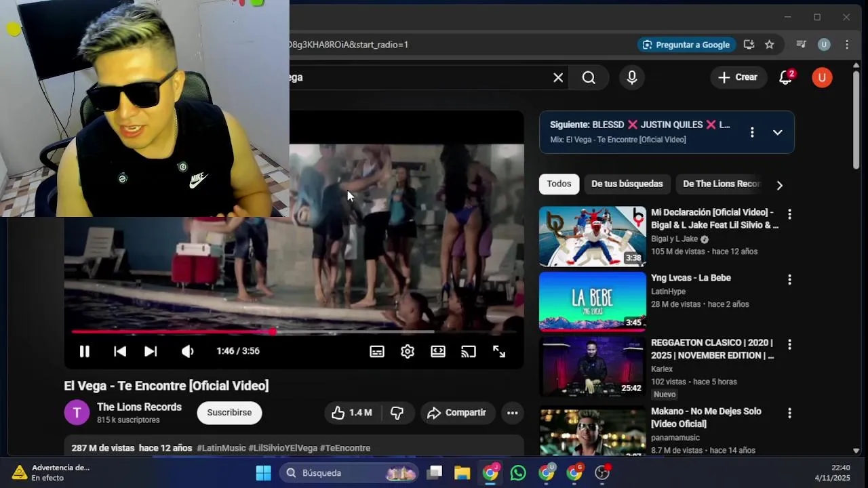Open WhatsApp from the taskbar
This screenshot has width=868, height=488.
[518, 472]
